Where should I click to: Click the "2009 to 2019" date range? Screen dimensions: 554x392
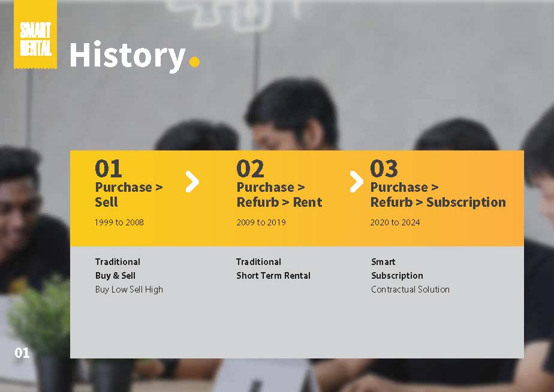[261, 222]
